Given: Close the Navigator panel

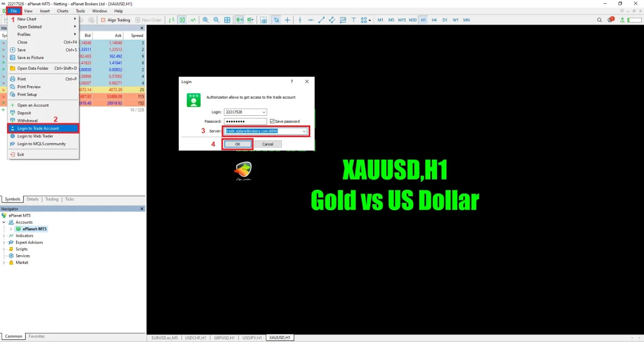Looking at the screenshot, I should point(142,209).
